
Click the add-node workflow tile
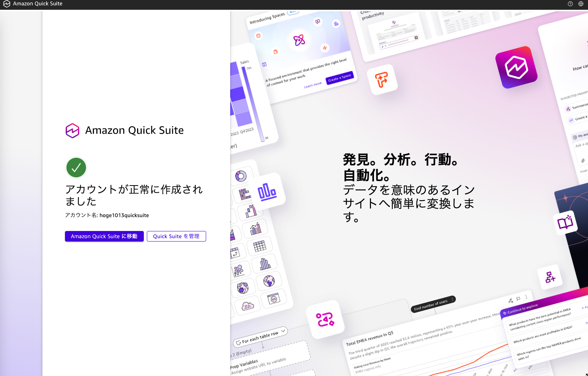tap(550, 277)
